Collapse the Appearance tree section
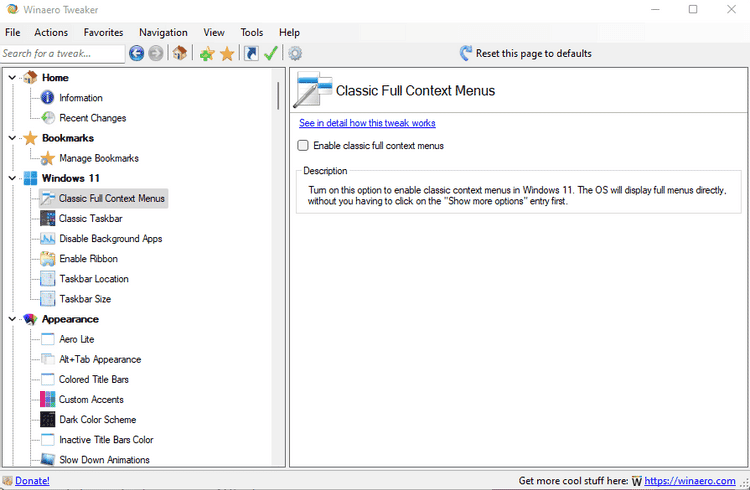This screenshot has width=750, height=490. pos(12,319)
